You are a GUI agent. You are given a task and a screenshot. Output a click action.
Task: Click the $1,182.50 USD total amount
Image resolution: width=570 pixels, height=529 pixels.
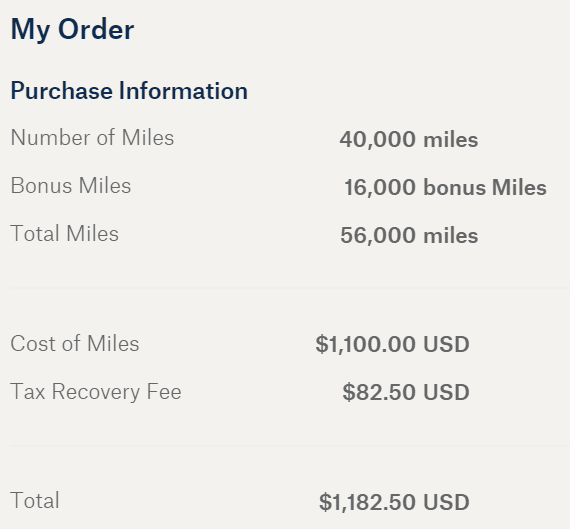coord(394,502)
